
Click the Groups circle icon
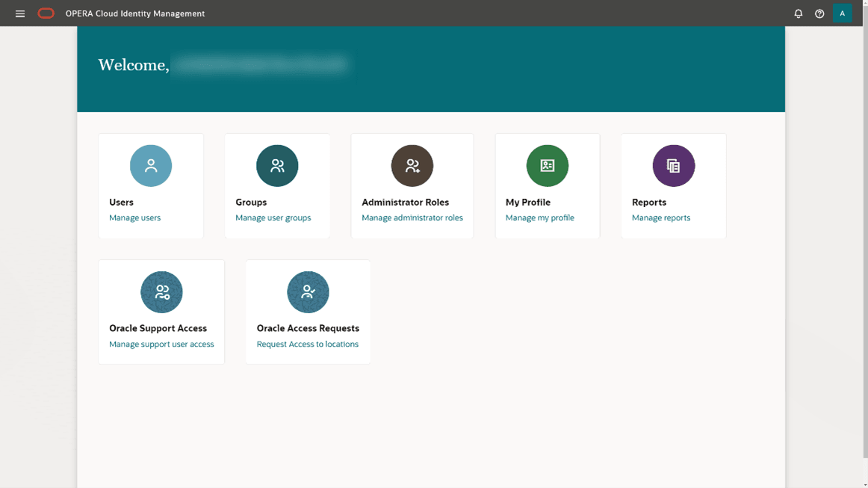(x=277, y=166)
